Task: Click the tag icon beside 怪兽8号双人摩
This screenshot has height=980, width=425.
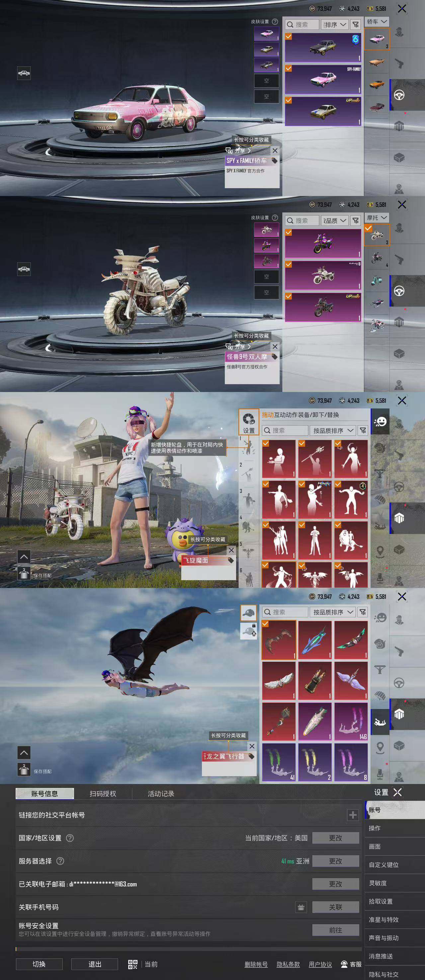Action: click(x=274, y=357)
